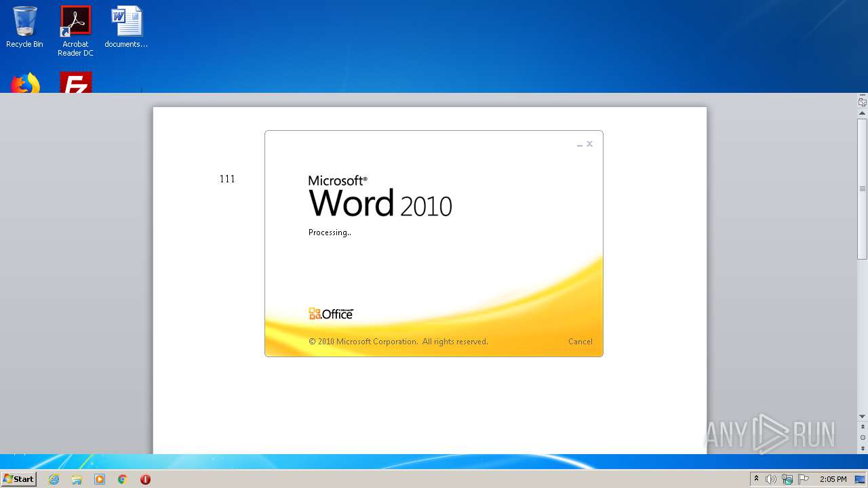This screenshot has height=488, width=868.
Task: Open the network status tray icon
Action: [787, 479]
